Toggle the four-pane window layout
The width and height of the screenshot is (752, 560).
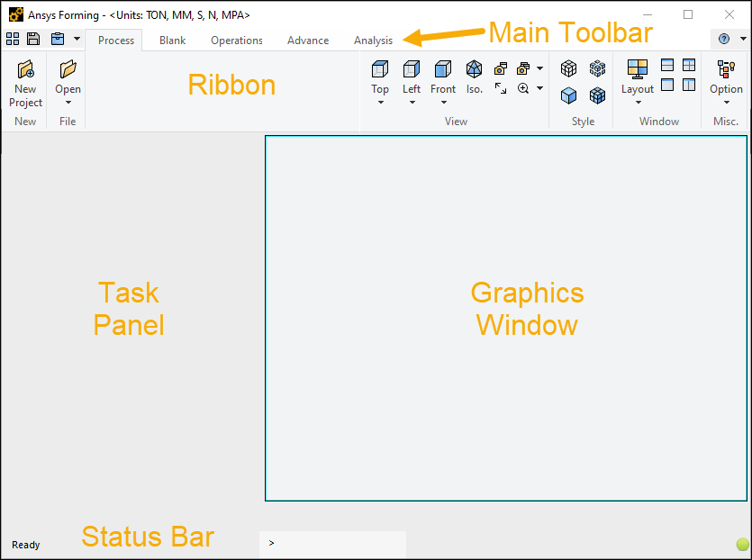689,64
